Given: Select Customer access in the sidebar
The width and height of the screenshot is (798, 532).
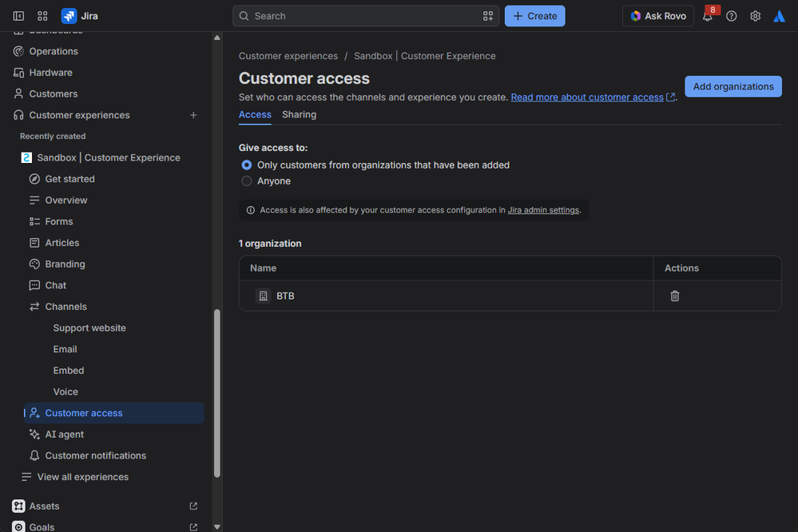Looking at the screenshot, I should tap(113, 413).
